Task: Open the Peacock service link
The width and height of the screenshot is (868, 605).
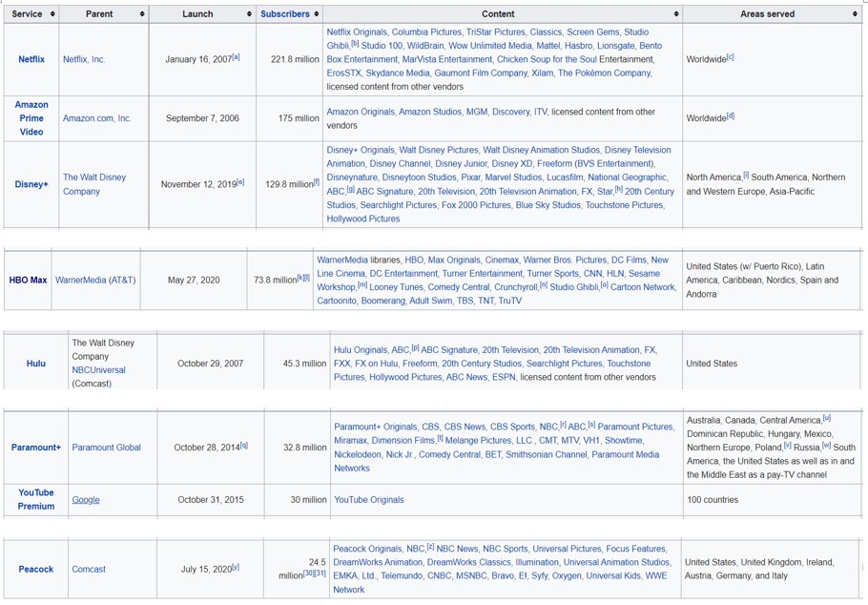Action: click(x=36, y=569)
